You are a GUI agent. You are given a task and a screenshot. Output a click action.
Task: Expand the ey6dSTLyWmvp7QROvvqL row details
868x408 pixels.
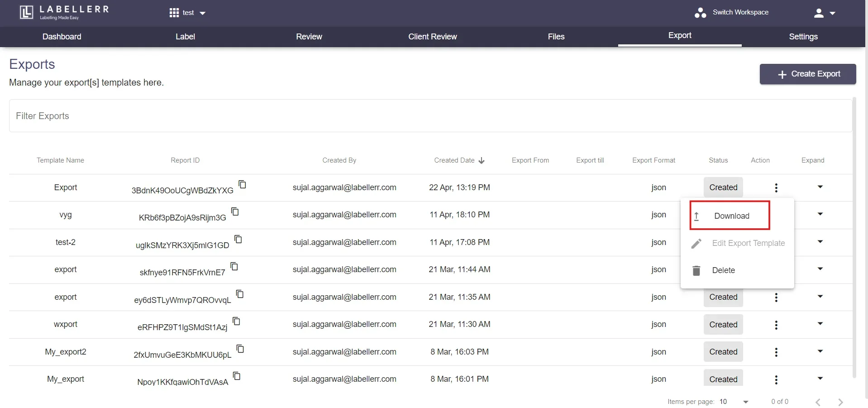tap(820, 297)
